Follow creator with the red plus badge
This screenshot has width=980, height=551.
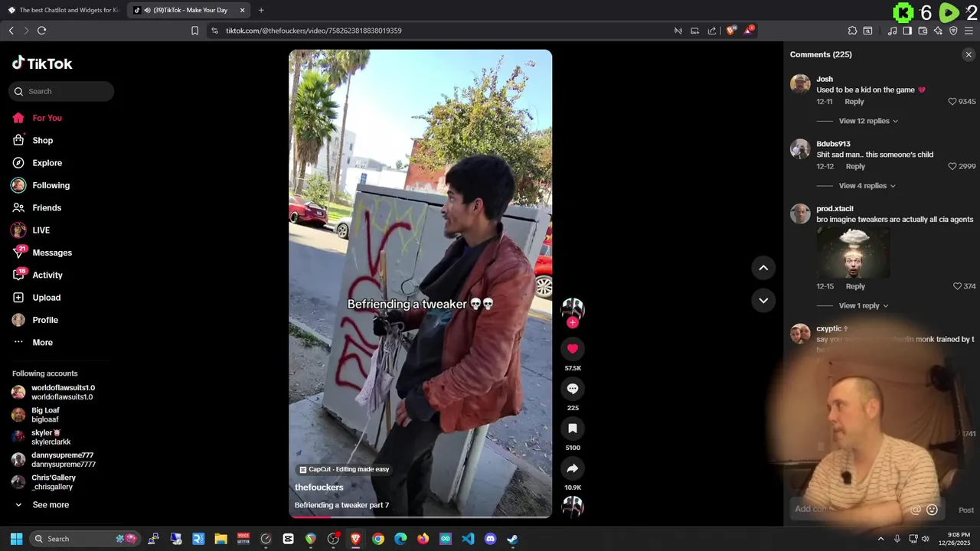(x=572, y=323)
